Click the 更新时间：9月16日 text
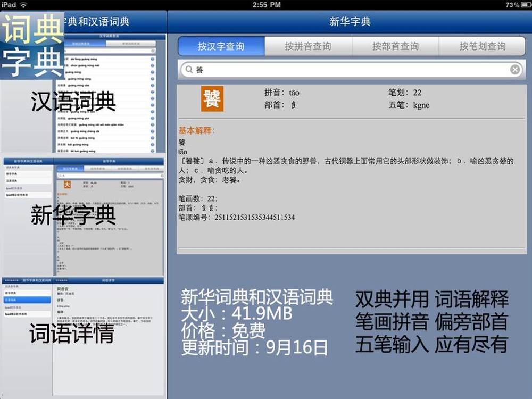 254,347
